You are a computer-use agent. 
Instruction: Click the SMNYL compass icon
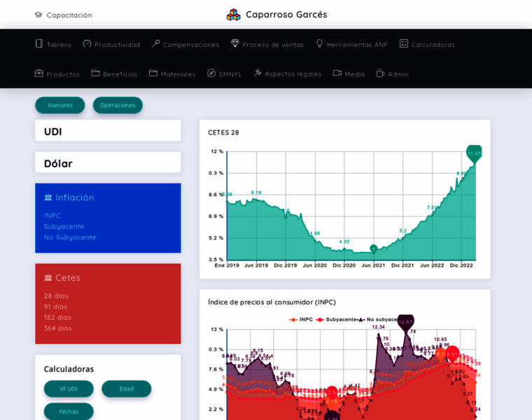[x=211, y=73]
